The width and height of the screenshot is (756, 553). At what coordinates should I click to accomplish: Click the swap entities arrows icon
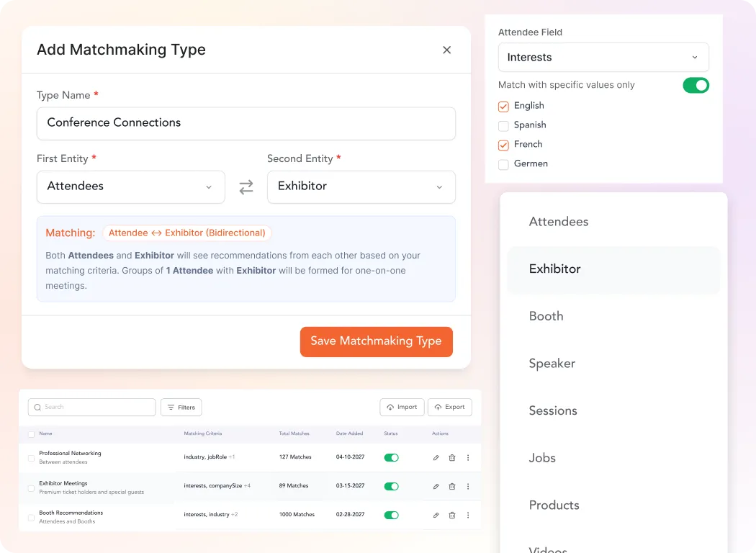click(246, 186)
